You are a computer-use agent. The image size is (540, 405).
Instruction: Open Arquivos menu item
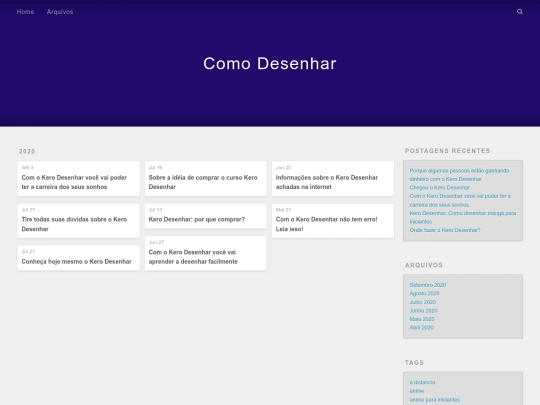coord(60,12)
